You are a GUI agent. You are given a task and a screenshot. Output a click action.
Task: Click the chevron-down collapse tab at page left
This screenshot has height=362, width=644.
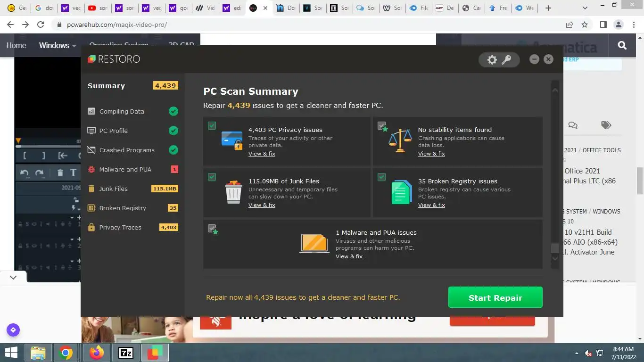click(x=13, y=277)
